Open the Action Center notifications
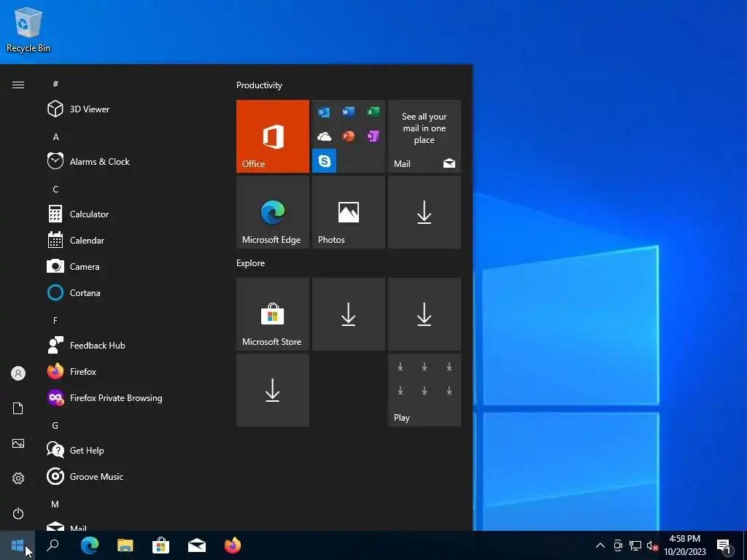 click(725, 545)
